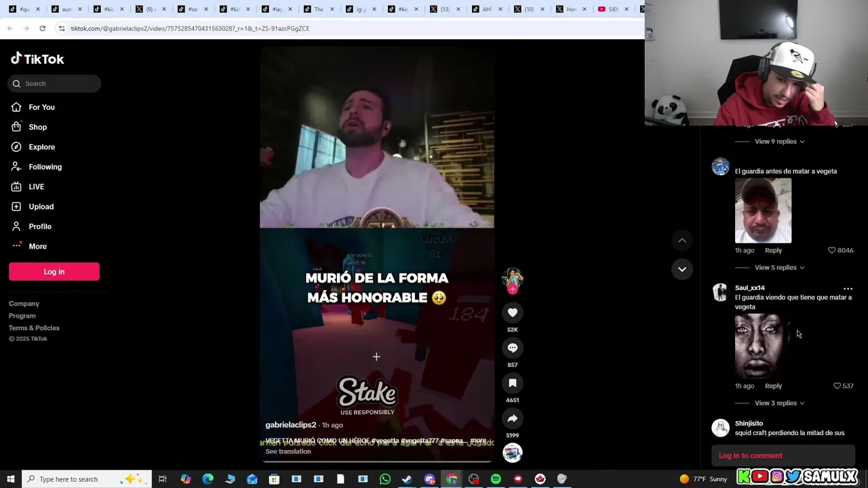The width and height of the screenshot is (868, 488).
Task: Open the crying guard image in the comment
Action: [763, 211]
